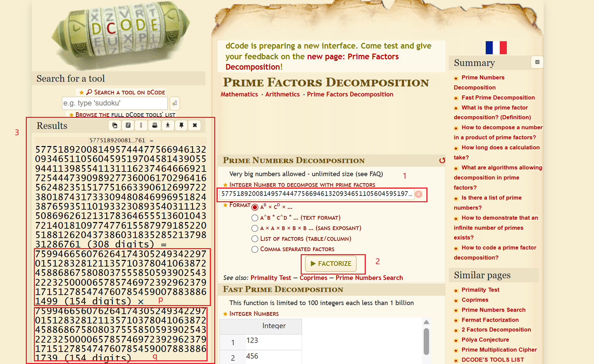Print the results with the printer icon
Image resolution: width=594 pixels, height=364 pixels.
[x=155, y=126]
